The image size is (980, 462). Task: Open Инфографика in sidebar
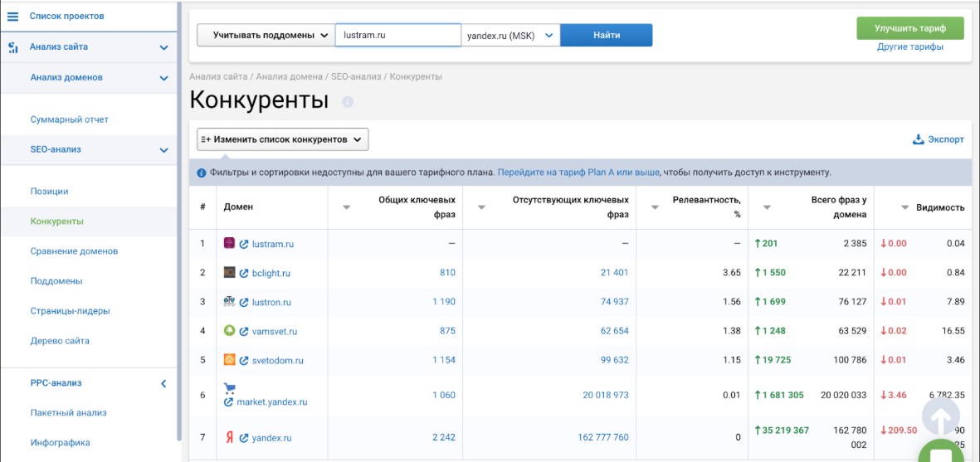pyautogui.click(x=60, y=443)
